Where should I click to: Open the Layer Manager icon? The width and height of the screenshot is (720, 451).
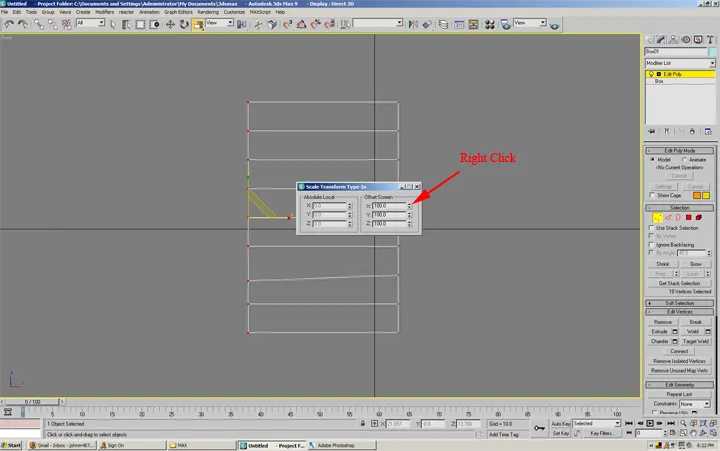tap(443, 24)
